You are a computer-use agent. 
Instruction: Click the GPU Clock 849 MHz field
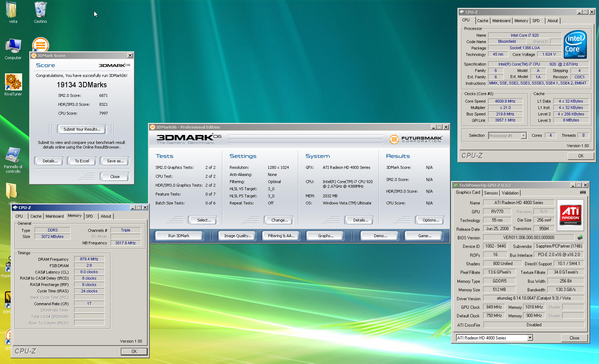pos(494,307)
